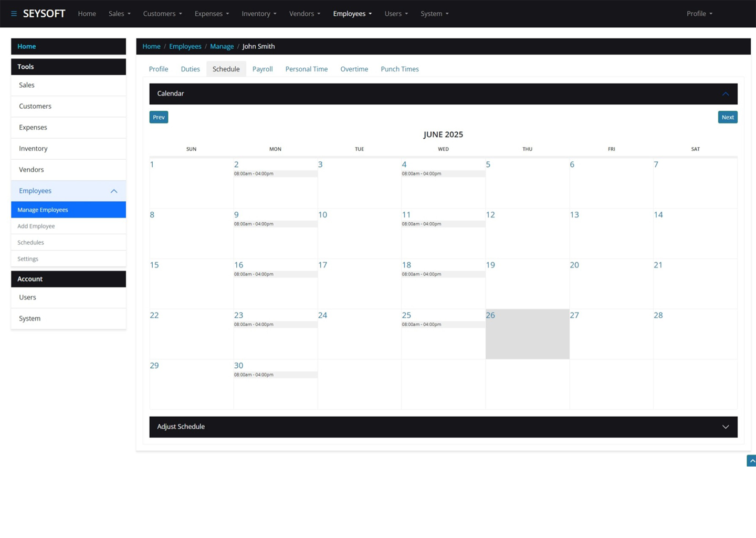Select the highlighted June 26 calendar cell

(527, 335)
